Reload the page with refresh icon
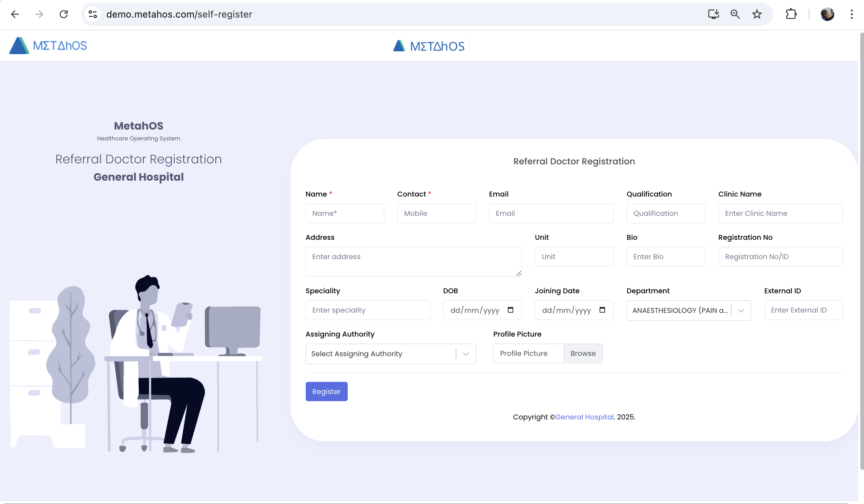 click(x=64, y=14)
